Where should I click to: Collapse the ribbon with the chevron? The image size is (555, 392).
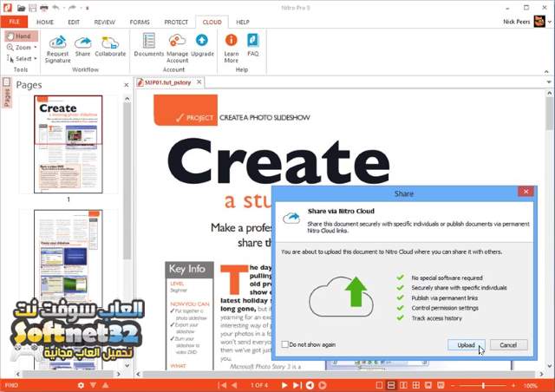click(x=546, y=71)
